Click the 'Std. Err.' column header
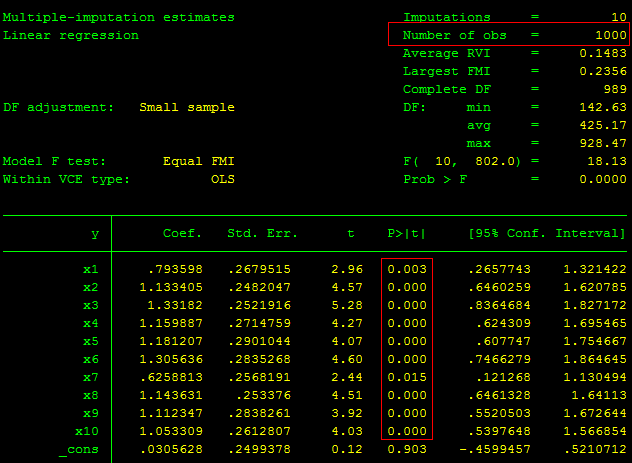The height and width of the screenshot is (463, 632). click(263, 234)
